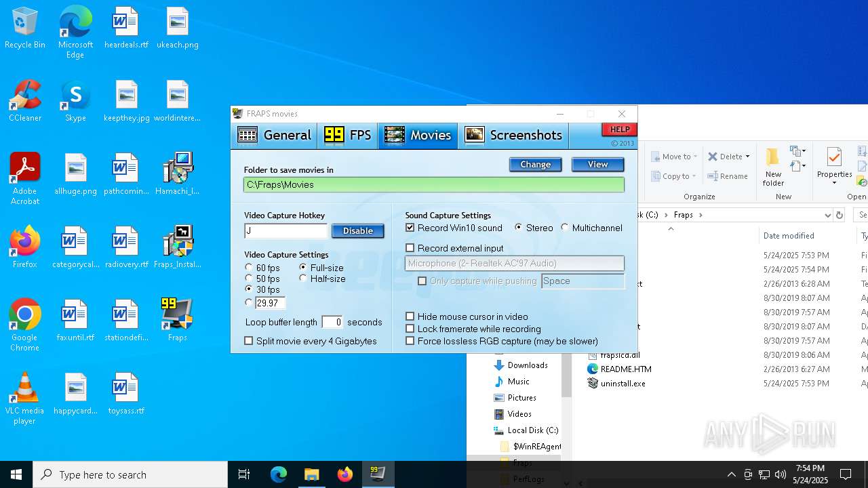Open Skype desktop shortcut

pyautogui.click(x=75, y=102)
